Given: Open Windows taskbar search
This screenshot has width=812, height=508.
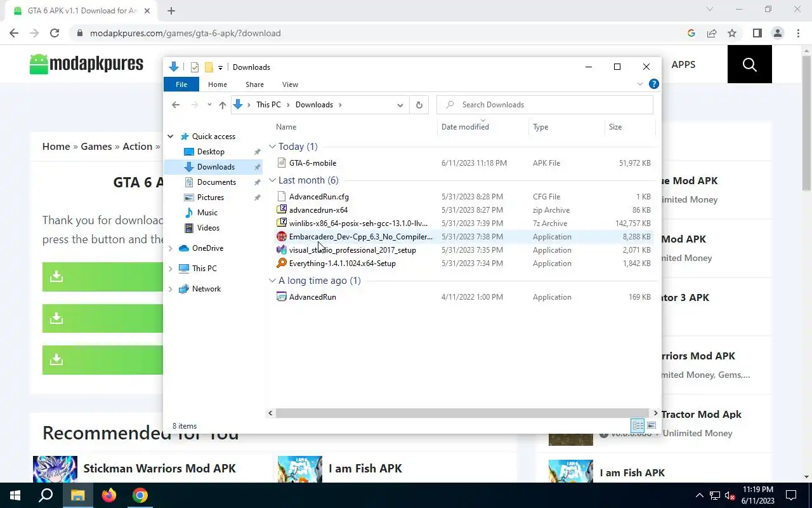Looking at the screenshot, I should [x=46, y=495].
